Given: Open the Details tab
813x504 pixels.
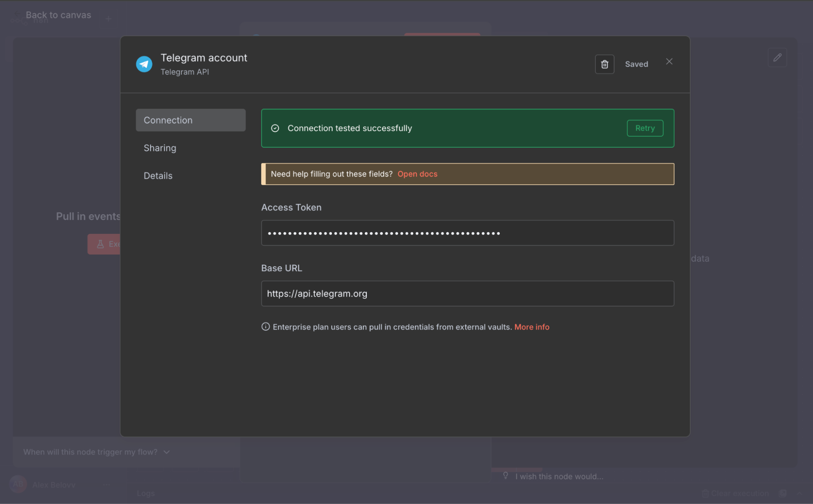Looking at the screenshot, I should click(x=158, y=176).
